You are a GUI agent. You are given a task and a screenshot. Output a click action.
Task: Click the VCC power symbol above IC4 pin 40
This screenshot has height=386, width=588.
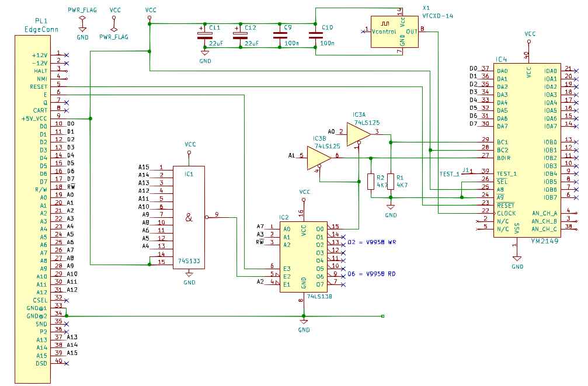pyautogui.click(x=529, y=42)
